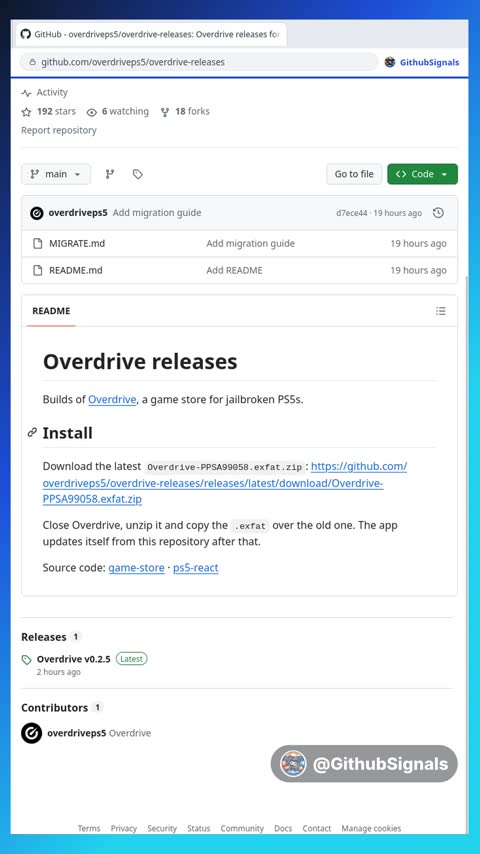
Task: Open the game-store source link
Action: 136,568
